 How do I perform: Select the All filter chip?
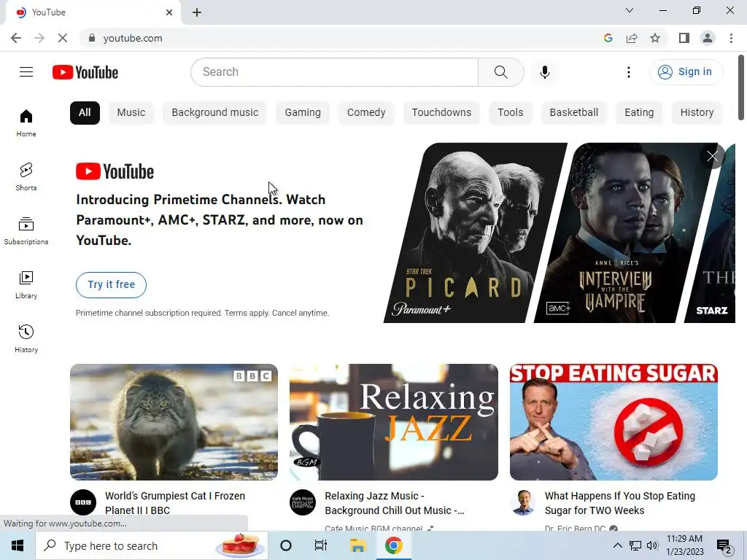pos(85,113)
